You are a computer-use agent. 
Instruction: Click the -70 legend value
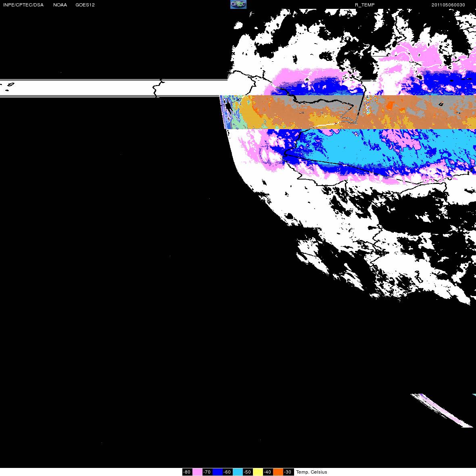207,472
